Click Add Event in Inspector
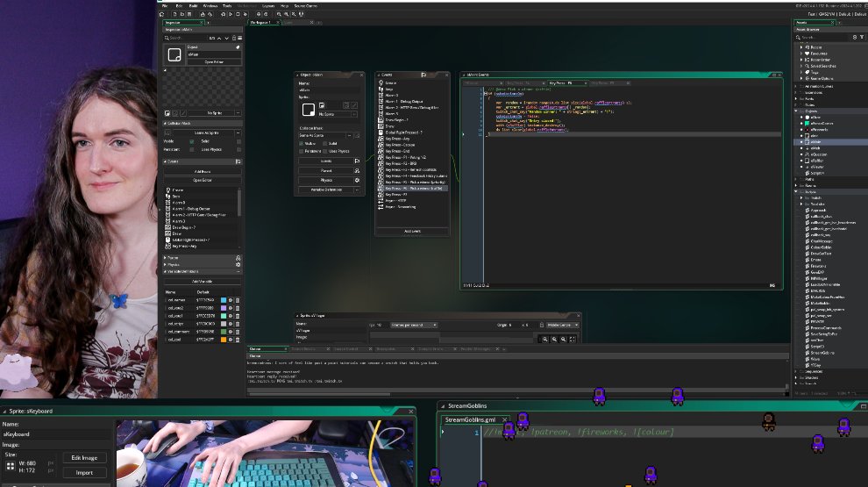The image size is (868, 487). (x=202, y=172)
